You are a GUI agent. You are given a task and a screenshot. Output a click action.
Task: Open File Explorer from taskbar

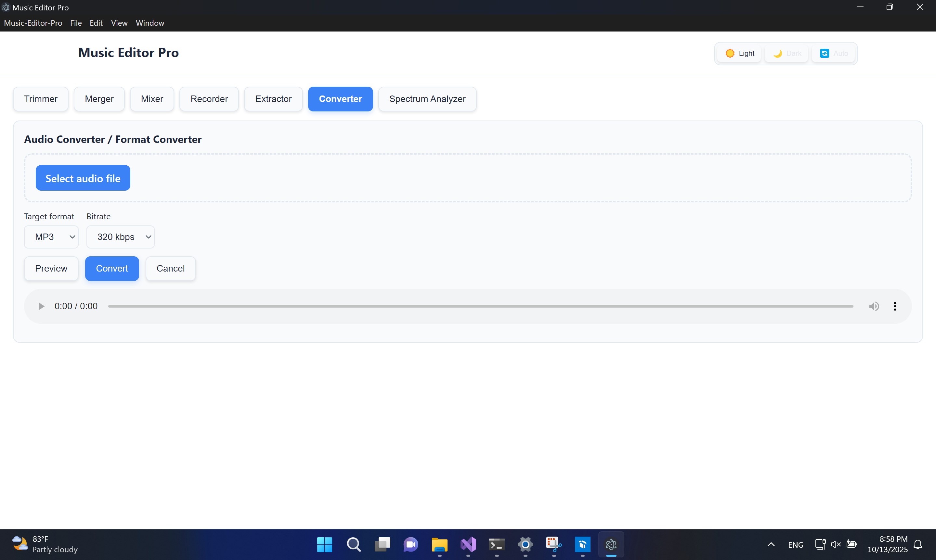coord(439,544)
